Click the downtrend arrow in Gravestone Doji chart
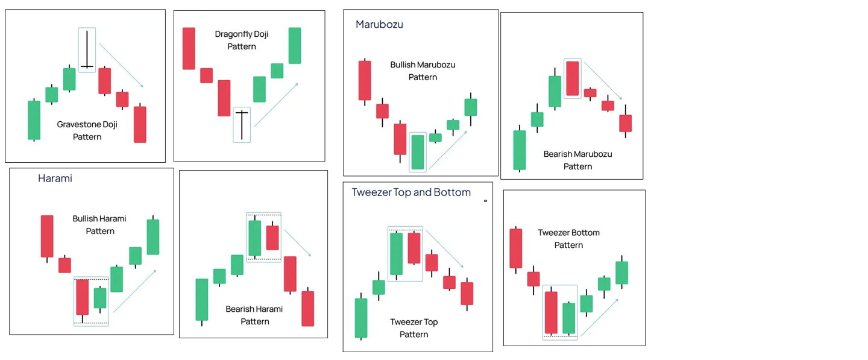The height and width of the screenshot is (360, 868). 122,65
